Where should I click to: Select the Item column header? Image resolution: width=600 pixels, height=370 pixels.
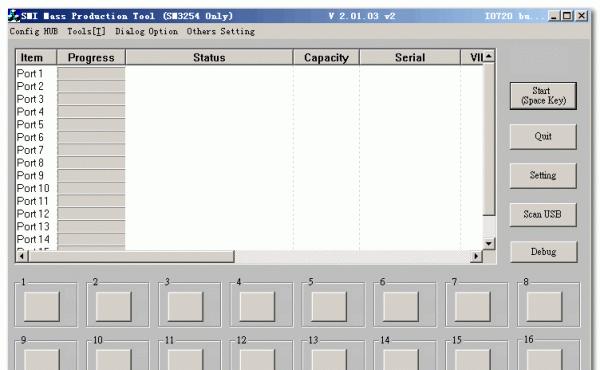click(36, 57)
